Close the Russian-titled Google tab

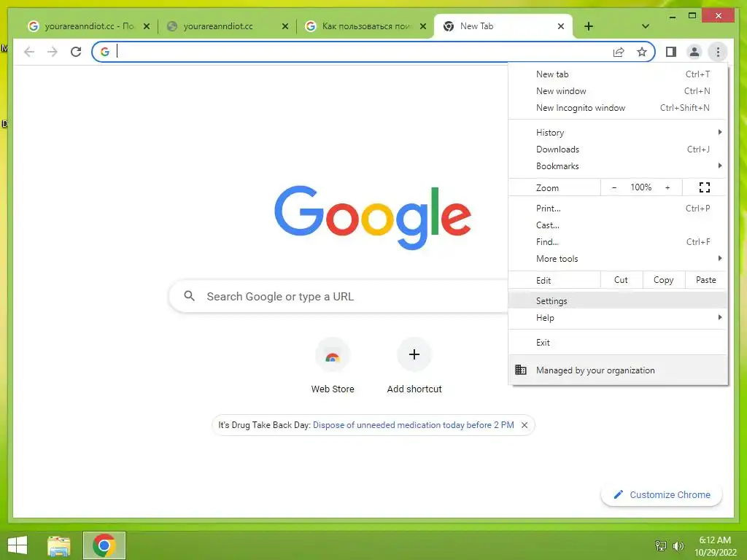click(x=422, y=26)
